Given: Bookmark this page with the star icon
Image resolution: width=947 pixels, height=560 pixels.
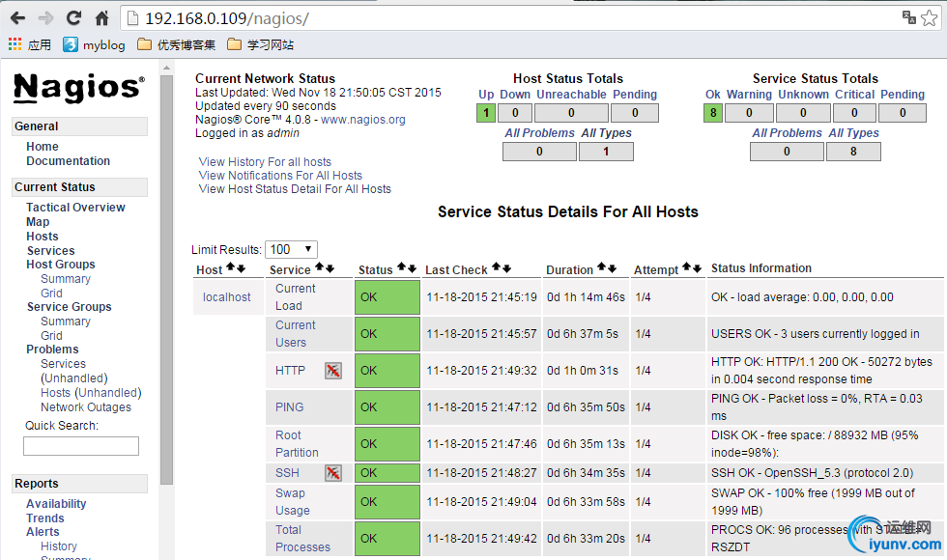Looking at the screenshot, I should (x=929, y=18).
